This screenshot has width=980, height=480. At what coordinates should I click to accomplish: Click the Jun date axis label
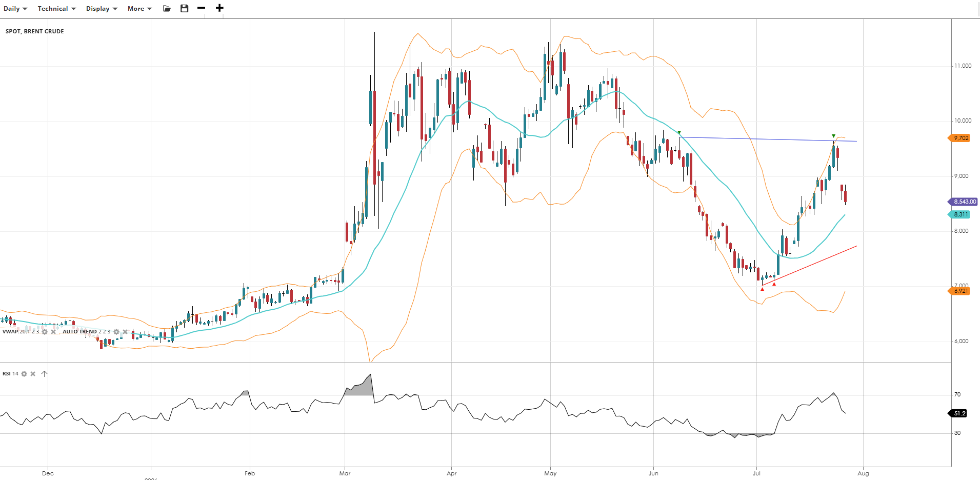click(x=653, y=473)
